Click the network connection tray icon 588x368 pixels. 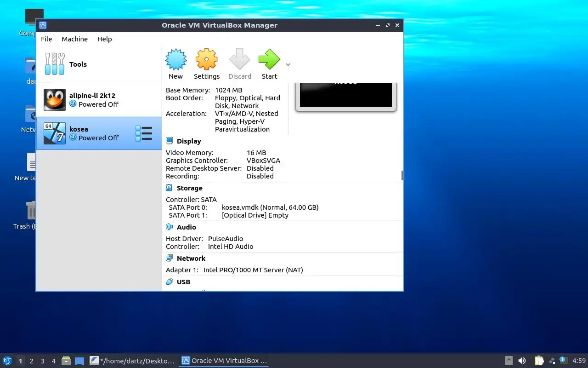pyautogui.click(x=552, y=361)
